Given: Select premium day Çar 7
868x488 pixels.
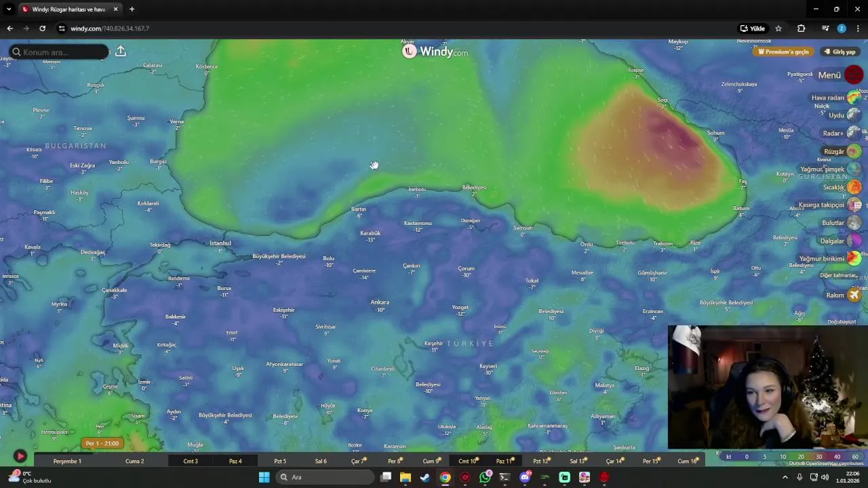Looking at the screenshot, I should pyautogui.click(x=358, y=461).
